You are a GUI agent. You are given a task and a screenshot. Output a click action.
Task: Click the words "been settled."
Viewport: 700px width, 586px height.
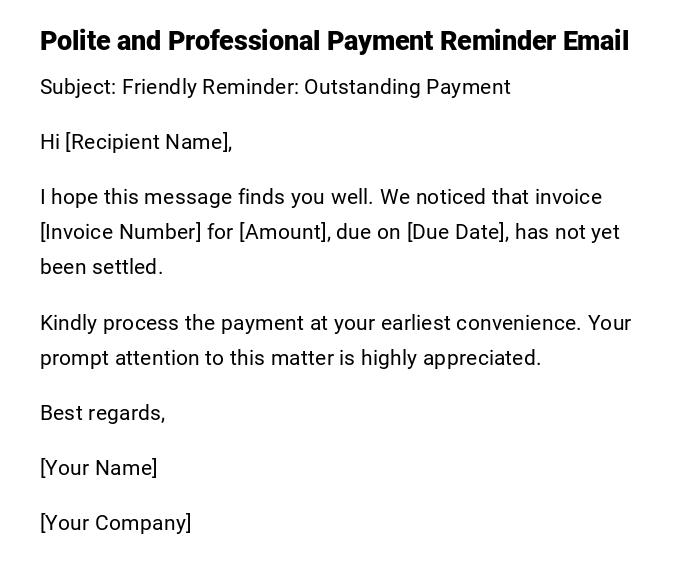(x=101, y=267)
